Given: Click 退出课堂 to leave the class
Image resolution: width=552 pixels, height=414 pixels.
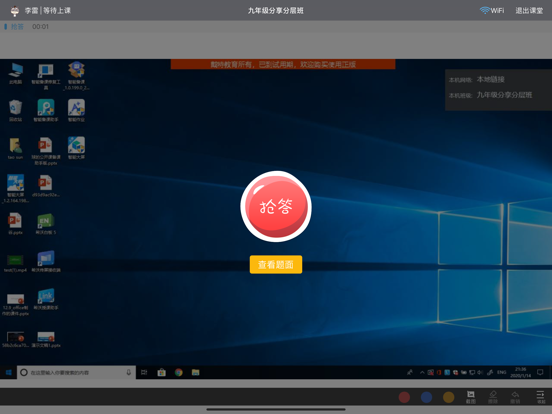Looking at the screenshot, I should click(x=529, y=11).
